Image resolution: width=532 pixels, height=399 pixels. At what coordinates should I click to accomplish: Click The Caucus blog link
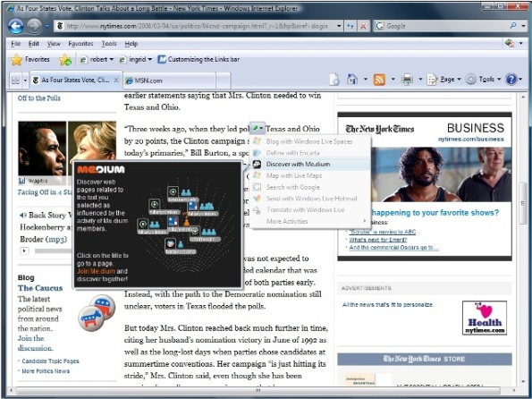(40, 288)
